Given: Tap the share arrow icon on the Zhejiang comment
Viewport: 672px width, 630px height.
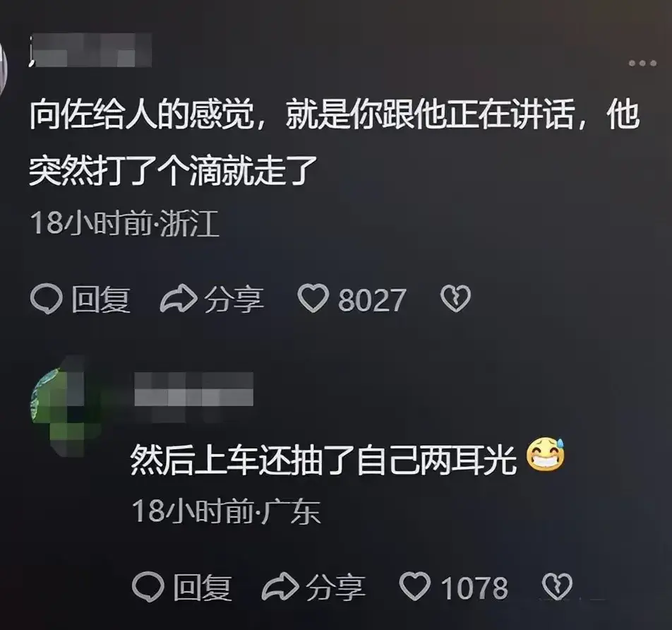Looking at the screenshot, I should [x=179, y=299].
